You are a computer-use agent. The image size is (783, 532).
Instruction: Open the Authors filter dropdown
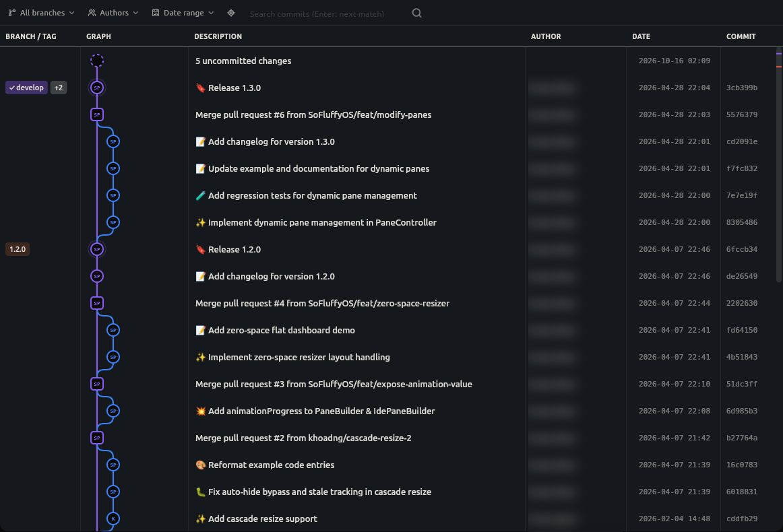click(x=113, y=13)
